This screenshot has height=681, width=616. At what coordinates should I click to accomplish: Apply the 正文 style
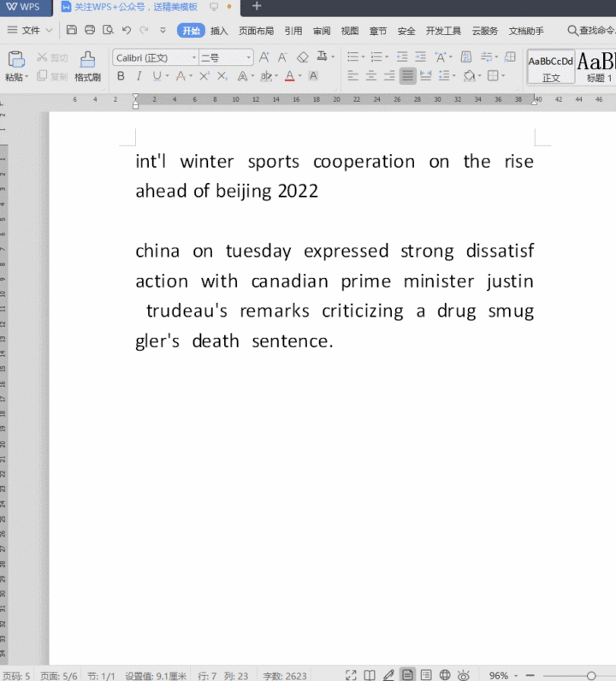tap(551, 67)
